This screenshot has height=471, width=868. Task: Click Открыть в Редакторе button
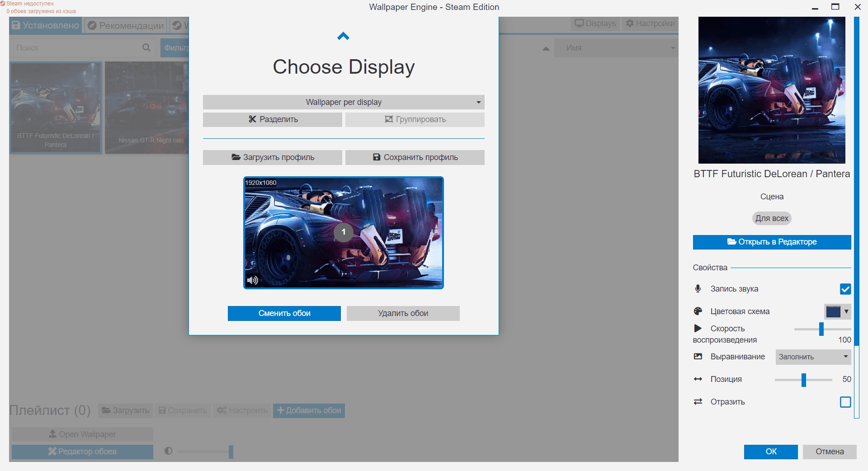[x=772, y=242]
